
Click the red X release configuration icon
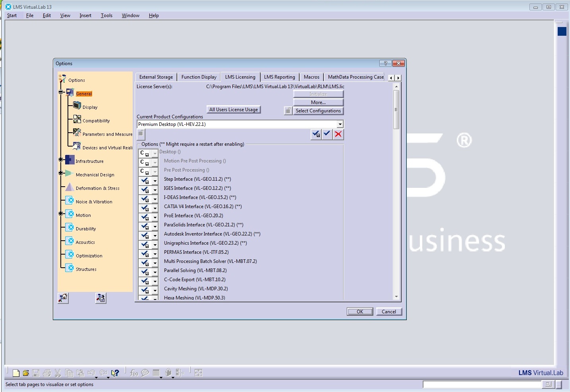point(338,134)
